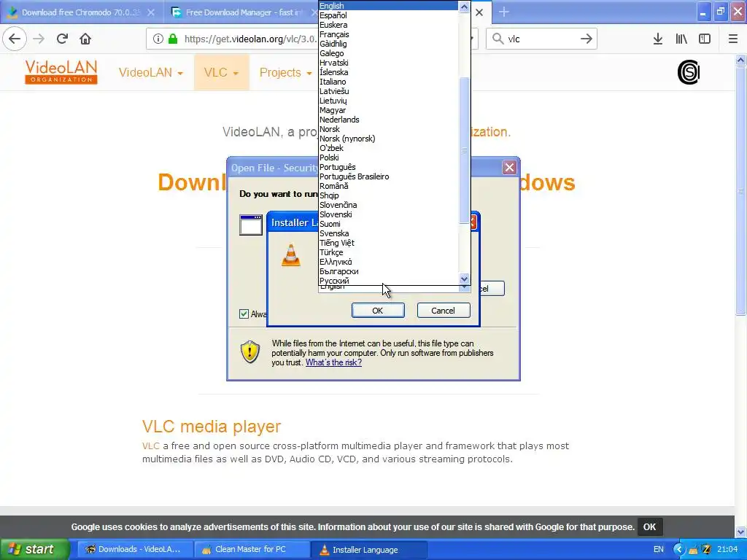Open the browser hamburger menu
This screenshot has width=747, height=560.
[733, 39]
